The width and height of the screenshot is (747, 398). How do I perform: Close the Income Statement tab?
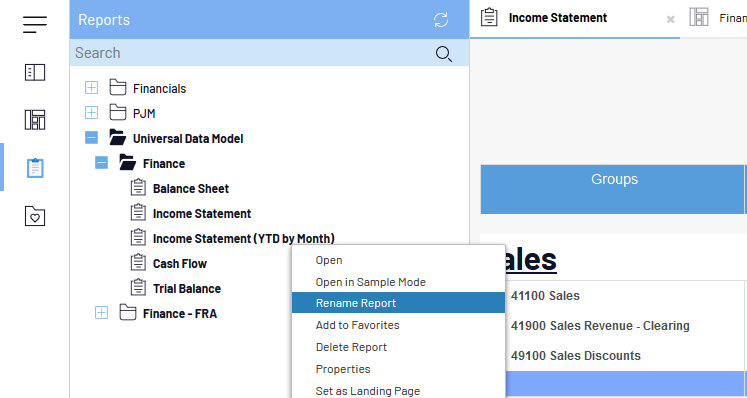[670, 20]
